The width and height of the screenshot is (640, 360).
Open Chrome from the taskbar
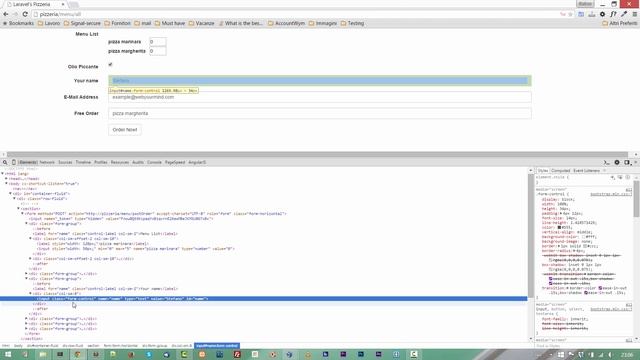click(x=78, y=354)
